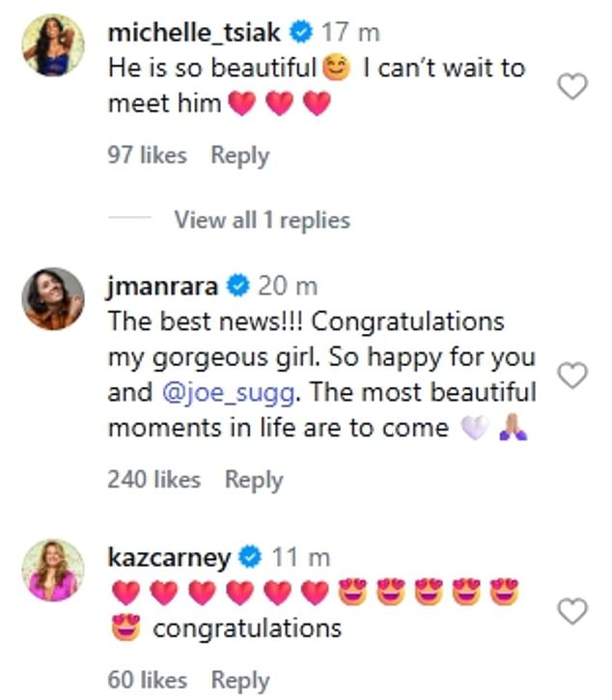The width and height of the screenshot is (612, 700).
Task: Open michelle_tsiak's profile picture
Action: click(53, 44)
